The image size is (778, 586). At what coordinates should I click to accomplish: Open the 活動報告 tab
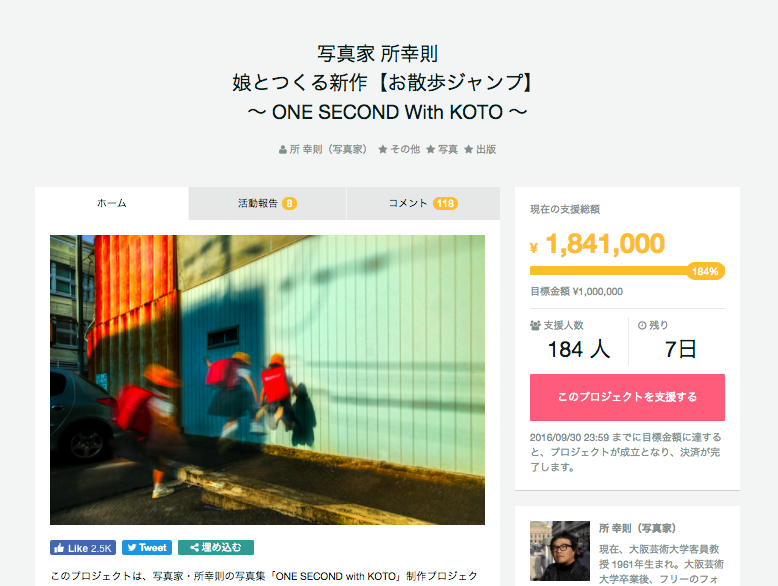[267, 203]
